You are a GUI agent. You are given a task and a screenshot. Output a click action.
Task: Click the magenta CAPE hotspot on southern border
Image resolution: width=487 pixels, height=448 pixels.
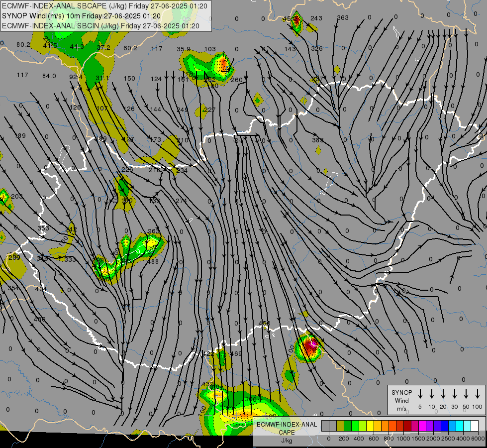coord(313,343)
